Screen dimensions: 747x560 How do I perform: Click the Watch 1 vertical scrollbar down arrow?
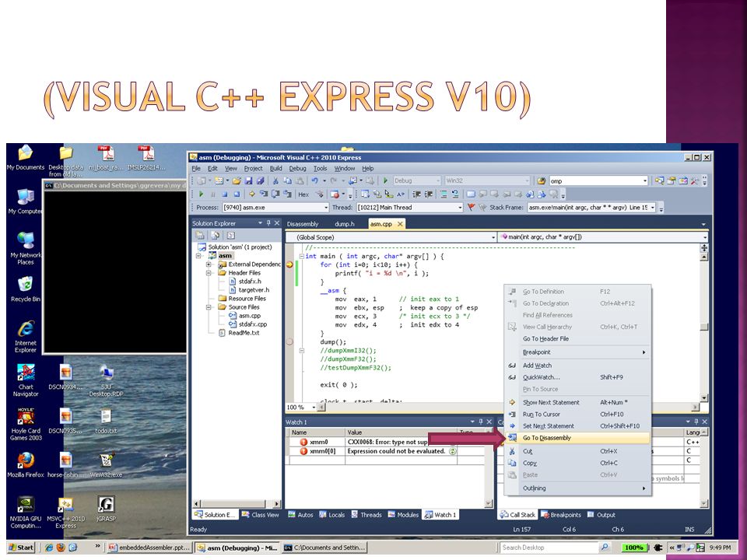point(489,503)
